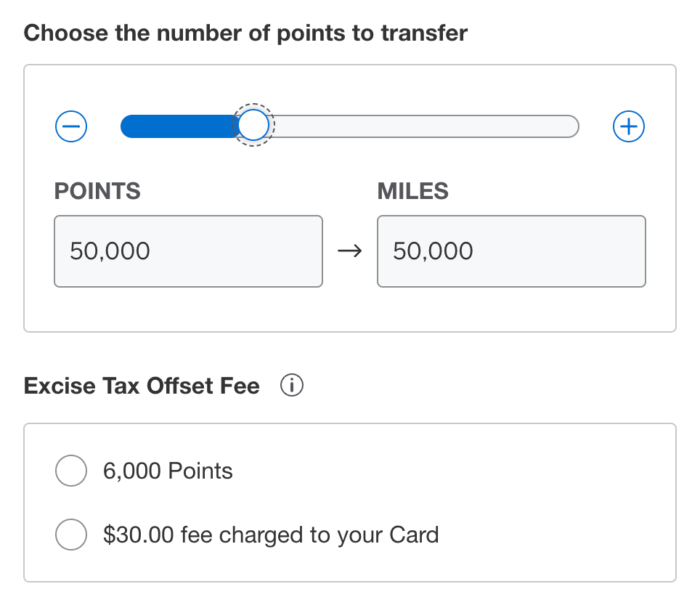Viewport: 700px width, 613px height.
Task: Click the circled plus stepper control
Action: point(629,126)
